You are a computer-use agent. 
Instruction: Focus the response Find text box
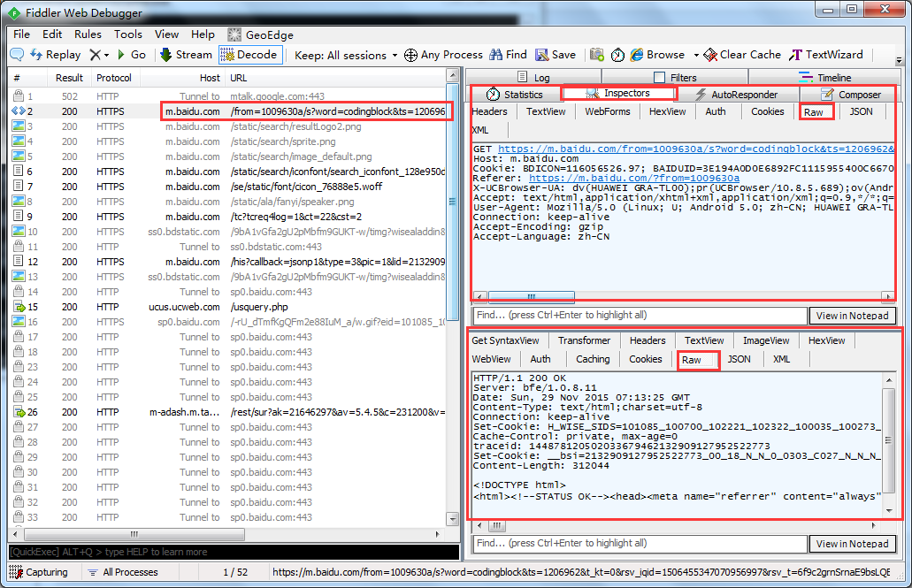640,543
